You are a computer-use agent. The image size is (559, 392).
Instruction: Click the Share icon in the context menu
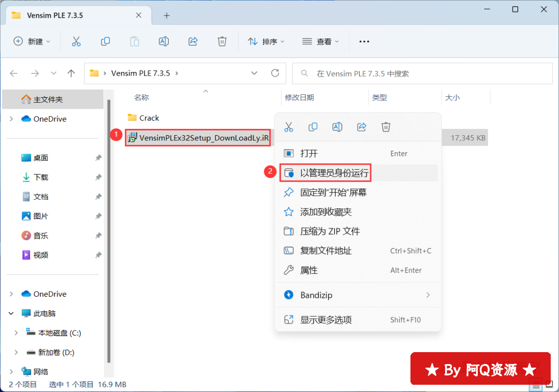(361, 127)
